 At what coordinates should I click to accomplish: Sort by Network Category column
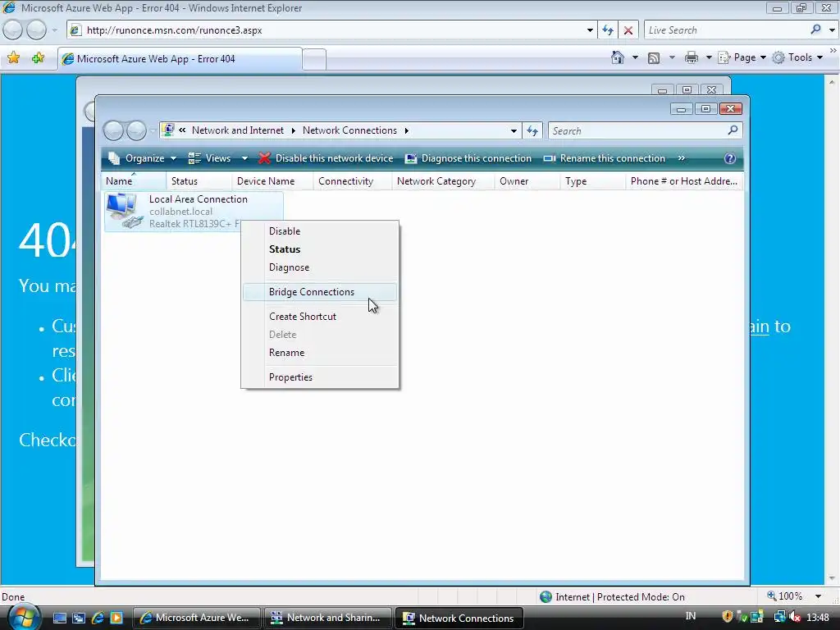(x=443, y=181)
